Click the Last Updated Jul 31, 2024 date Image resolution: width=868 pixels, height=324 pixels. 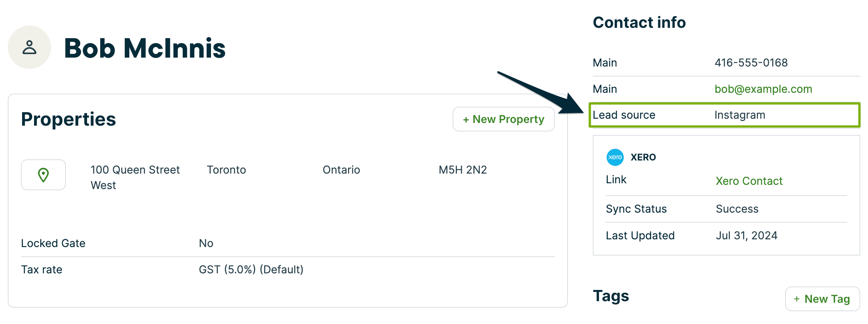point(746,235)
